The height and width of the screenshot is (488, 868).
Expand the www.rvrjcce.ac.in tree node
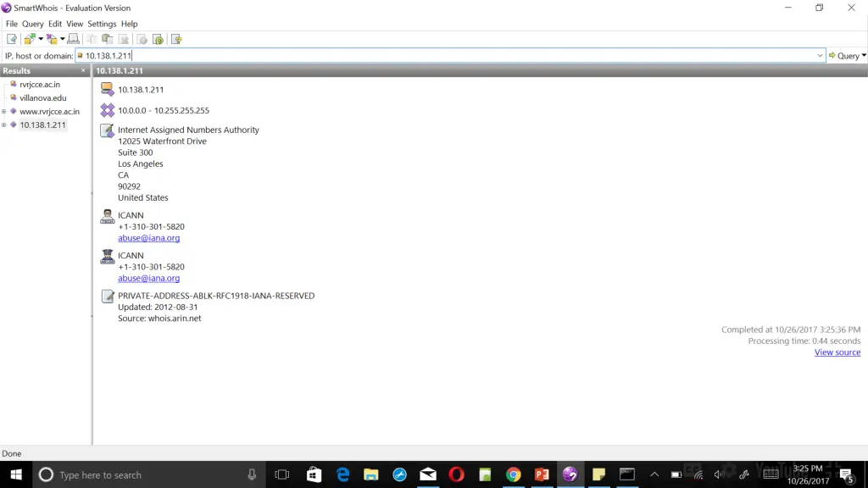coord(4,111)
